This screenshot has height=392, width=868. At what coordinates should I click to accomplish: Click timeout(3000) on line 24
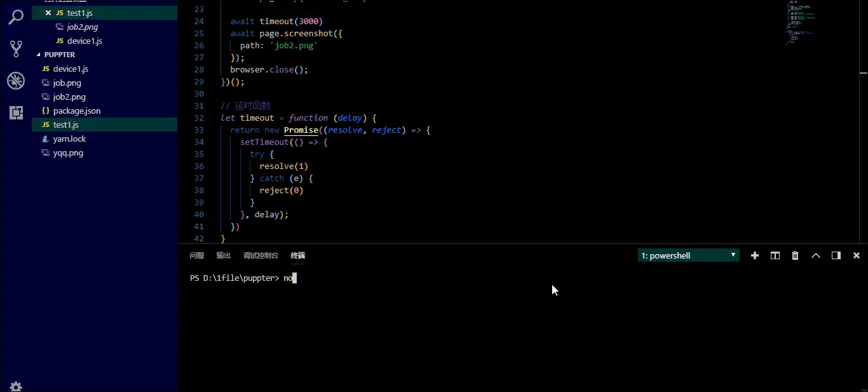click(291, 22)
